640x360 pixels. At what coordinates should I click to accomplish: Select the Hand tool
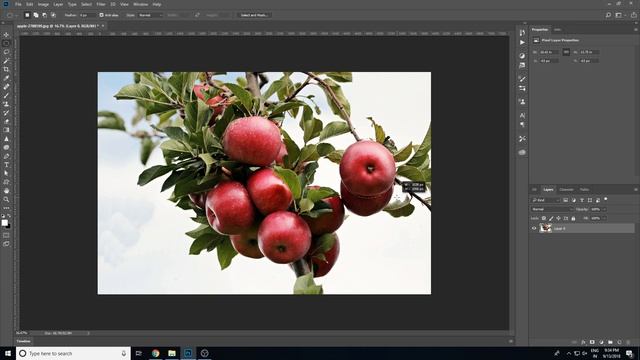[6, 191]
